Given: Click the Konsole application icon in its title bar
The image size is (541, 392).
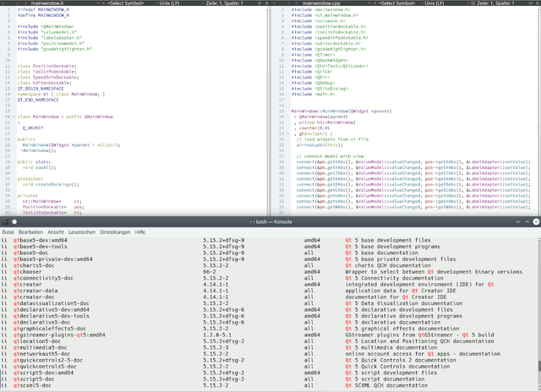Looking at the screenshot, I should click(x=5, y=221).
